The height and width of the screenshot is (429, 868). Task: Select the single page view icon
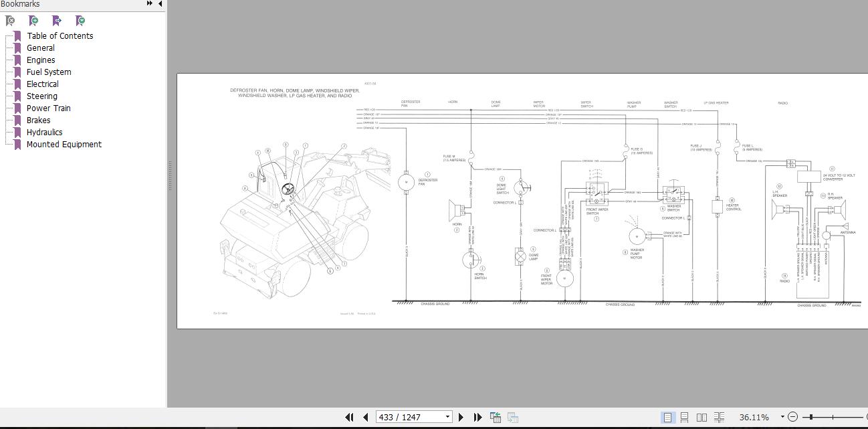tap(669, 417)
